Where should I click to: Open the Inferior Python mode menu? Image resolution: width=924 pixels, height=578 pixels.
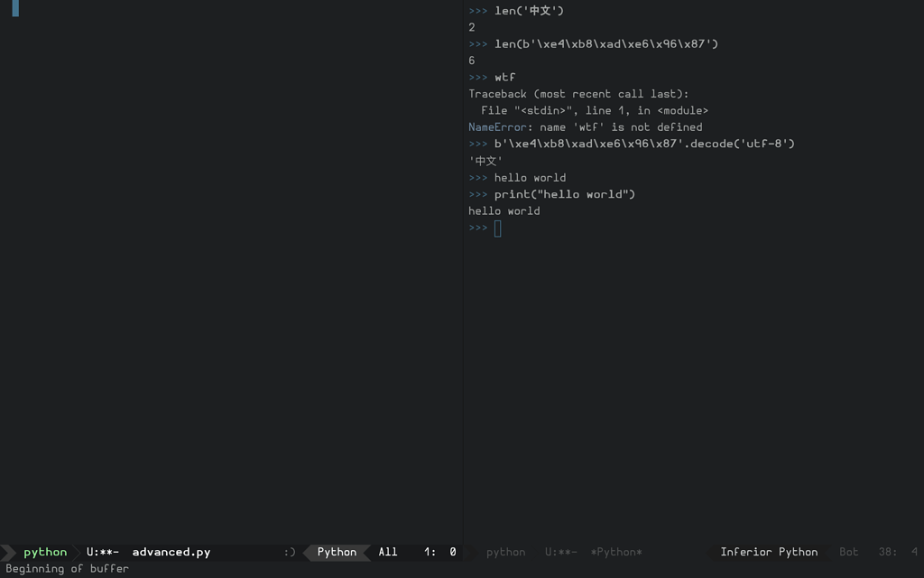pos(768,552)
